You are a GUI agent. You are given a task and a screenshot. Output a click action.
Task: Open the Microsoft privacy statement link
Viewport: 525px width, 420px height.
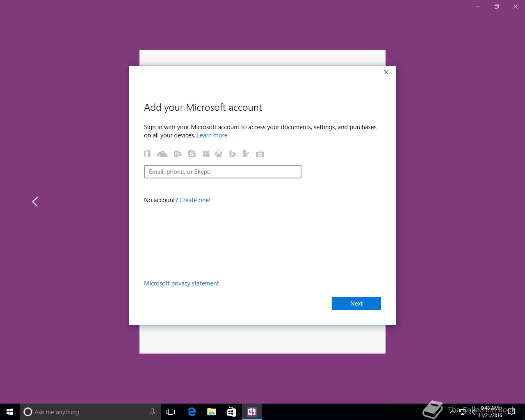(x=181, y=283)
